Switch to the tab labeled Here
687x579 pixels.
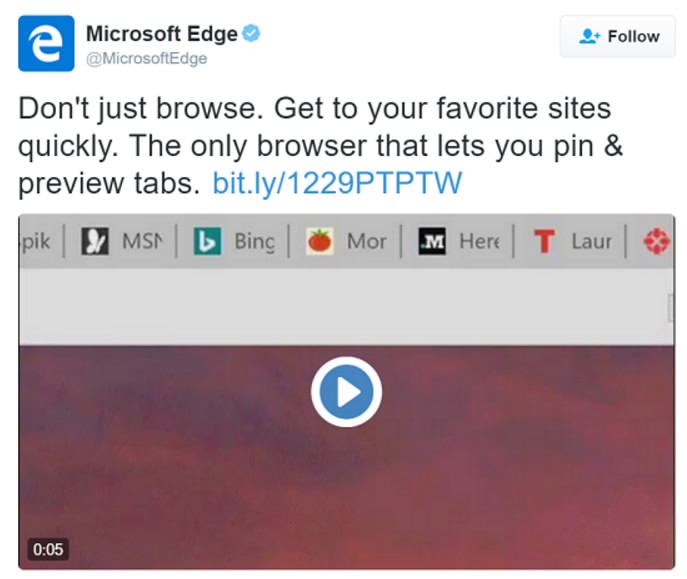tap(479, 242)
